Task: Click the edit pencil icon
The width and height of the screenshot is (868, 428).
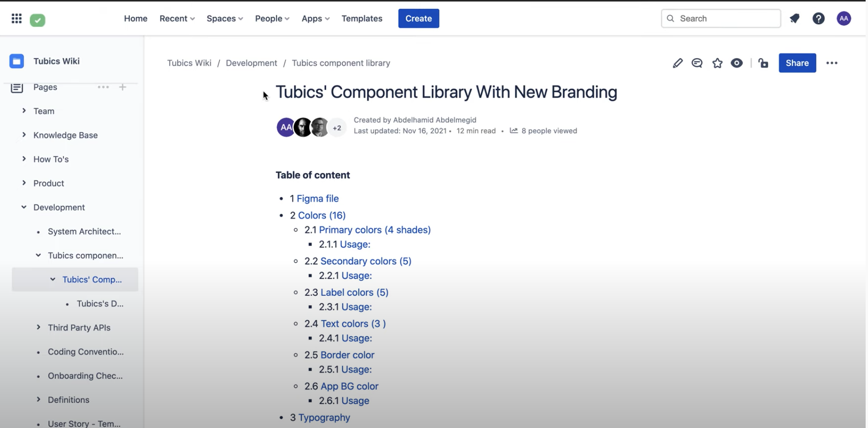Action: pyautogui.click(x=677, y=63)
